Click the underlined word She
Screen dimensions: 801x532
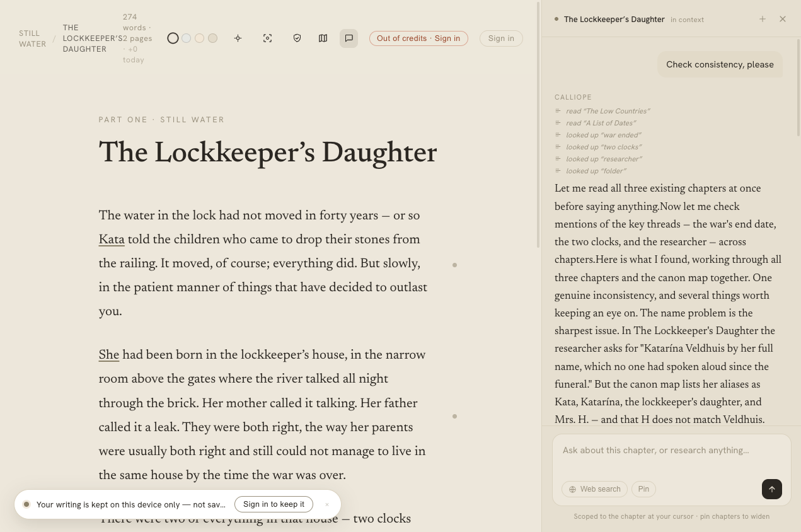tap(109, 355)
